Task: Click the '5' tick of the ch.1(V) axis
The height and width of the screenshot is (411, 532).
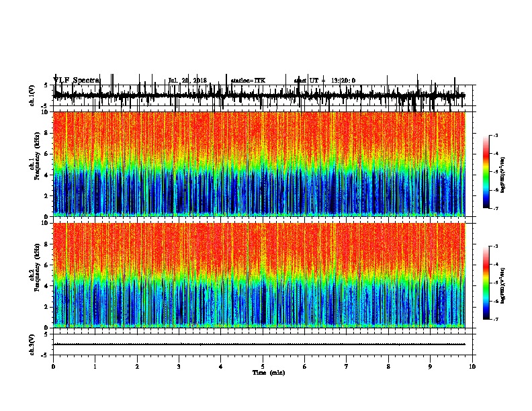Action: coord(46,85)
